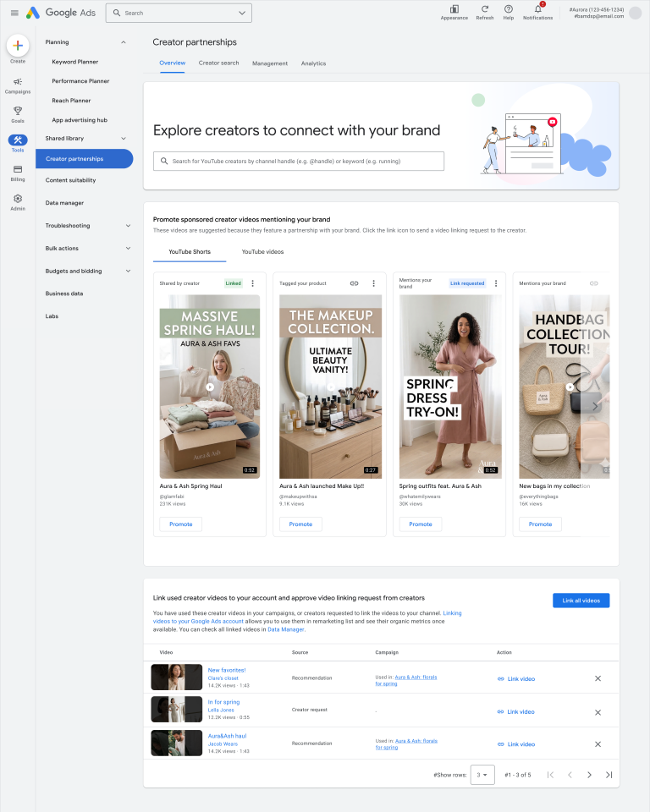The width and height of the screenshot is (650, 812).
Task: Collapse the Planning section
Action: click(124, 42)
